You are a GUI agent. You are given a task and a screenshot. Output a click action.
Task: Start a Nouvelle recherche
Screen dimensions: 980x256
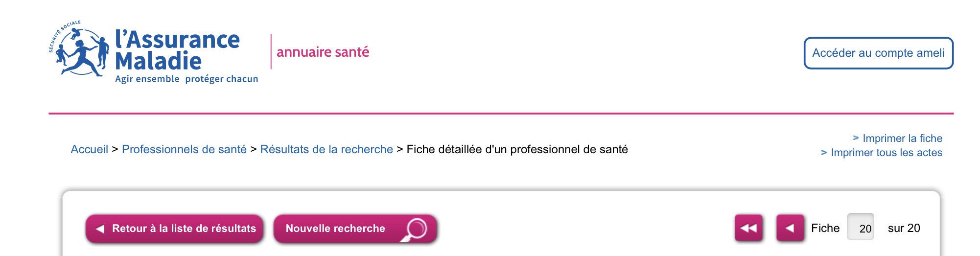[x=355, y=229]
